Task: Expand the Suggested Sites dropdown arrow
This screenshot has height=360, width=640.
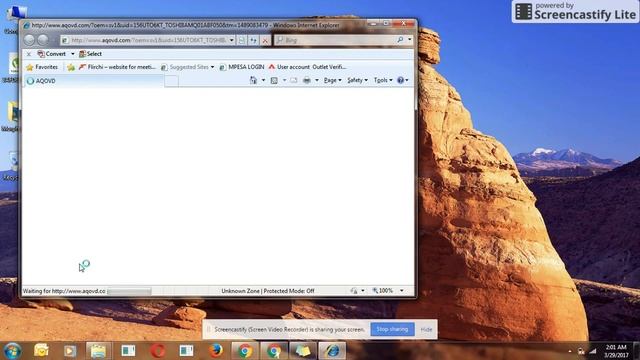Action: coord(212,67)
